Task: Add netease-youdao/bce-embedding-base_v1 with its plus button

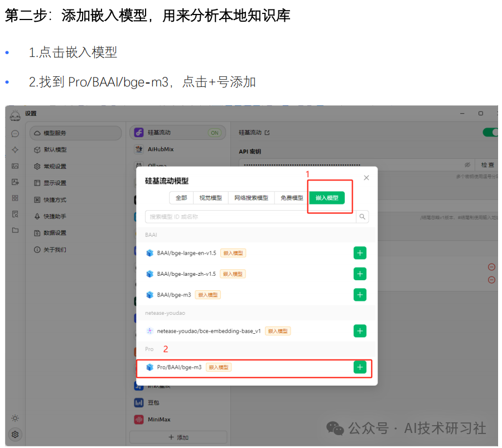Action: pos(360,330)
